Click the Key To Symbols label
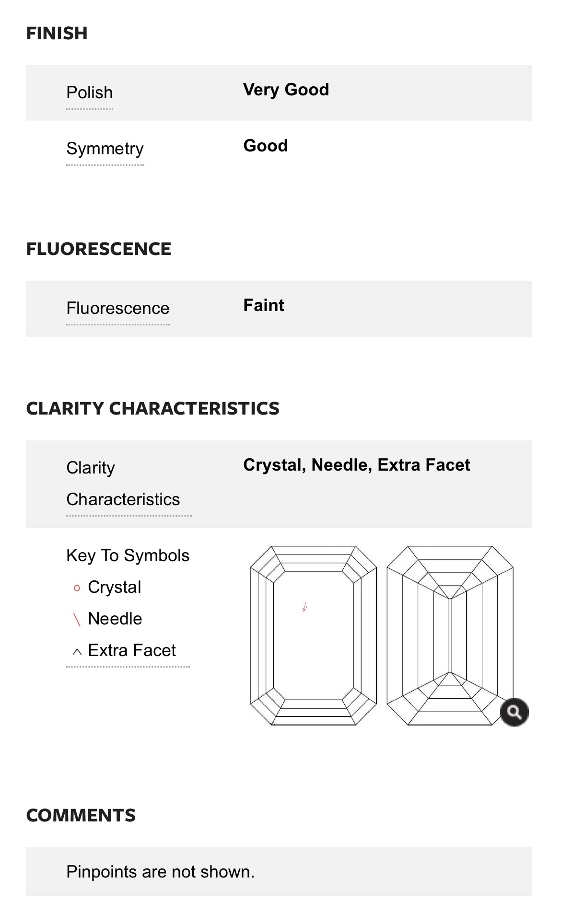561x924 pixels. pyautogui.click(x=128, y=555)
